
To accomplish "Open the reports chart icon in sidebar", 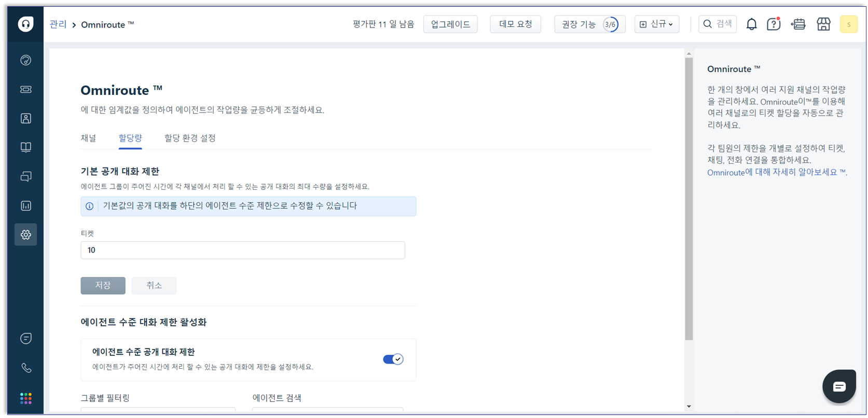I will tap(25, 205).
